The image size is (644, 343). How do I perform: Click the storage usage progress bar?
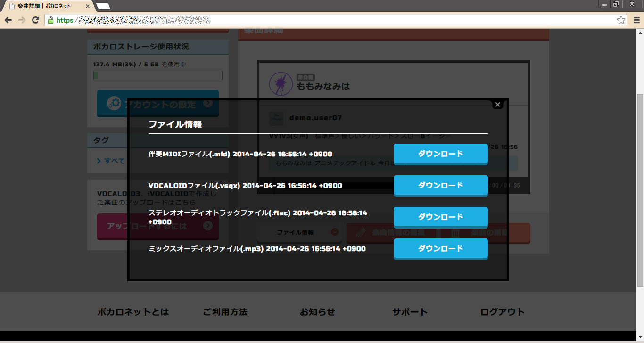point(157,75)
